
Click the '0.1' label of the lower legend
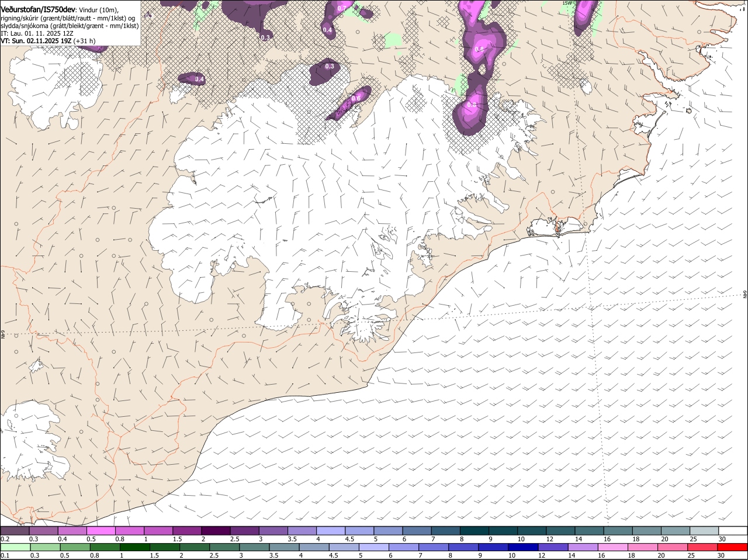click(x=5, y=555)
